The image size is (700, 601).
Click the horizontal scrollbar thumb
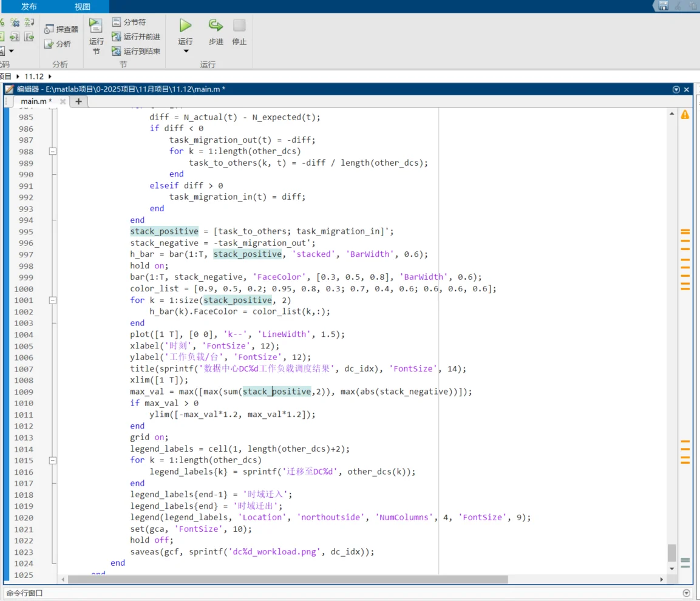tap(288, 580)
